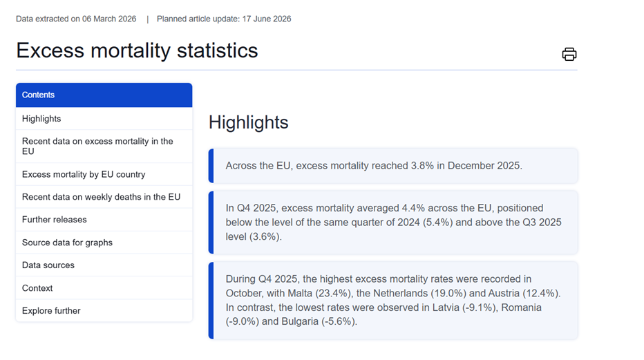Open the Explore further section

click(x=51, y=311)
